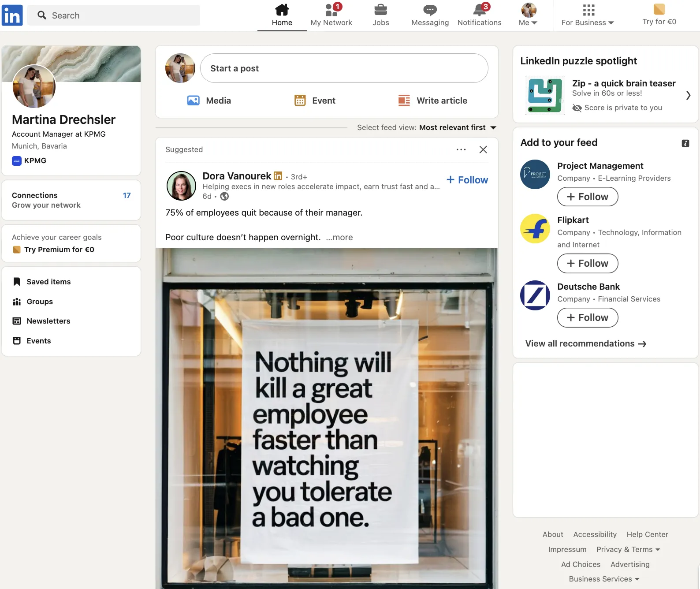Click the Write article icon

coord(404,101)
